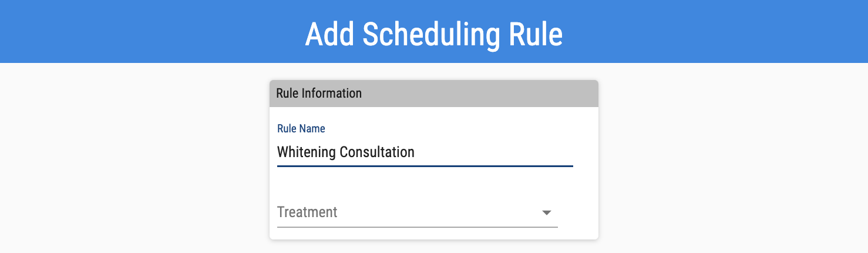This screenshot has width=868, height=253.
Task: Click white card area right of Treatment arrow
Action: [578, 212]
